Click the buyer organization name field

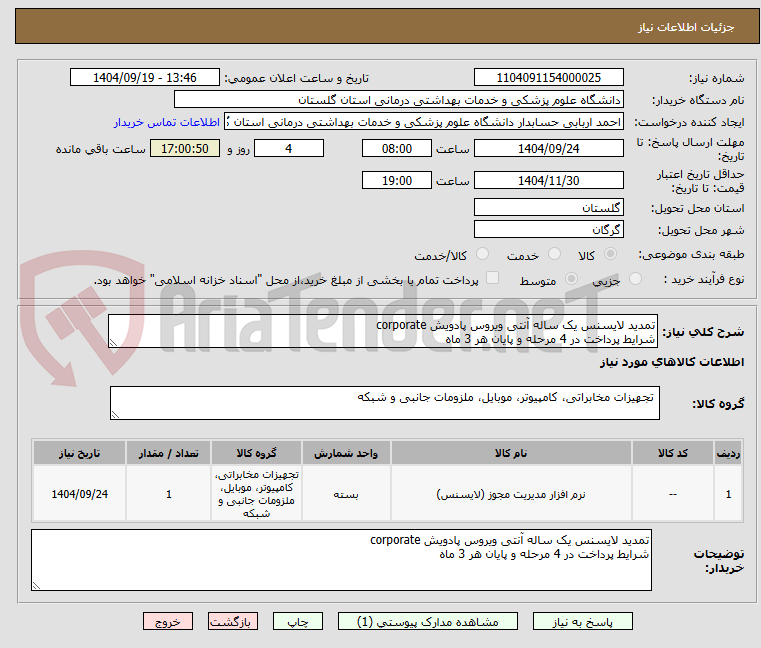tap(398, 100)
